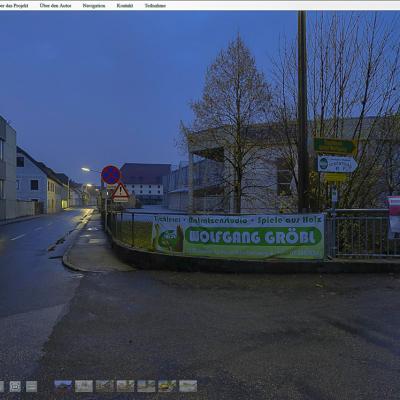Screen dimensions: 400x400
Task: Click the no-parking sign in the panorama
Action: point(111,175)
